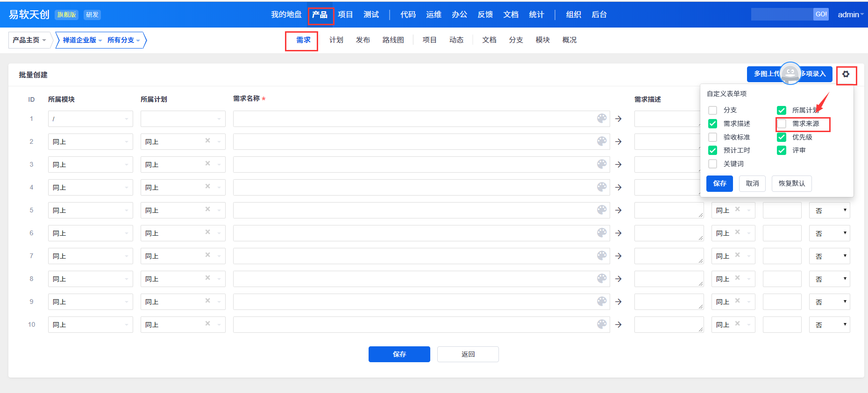The width and height of the screenshot is (868, 393).
Task: Switch to the 模块 tab
Action: (542, 40)
